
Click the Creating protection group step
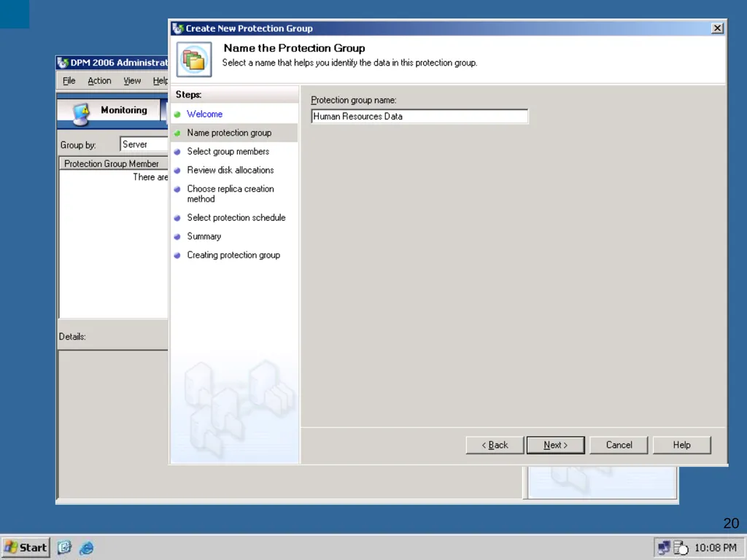click(233, 255)
